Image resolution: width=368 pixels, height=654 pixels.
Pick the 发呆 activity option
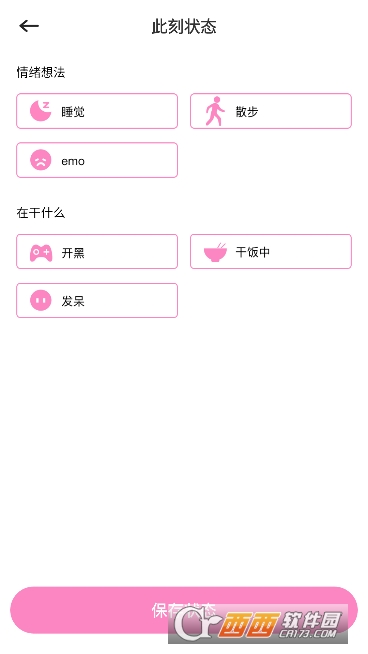tap(97, 300)
